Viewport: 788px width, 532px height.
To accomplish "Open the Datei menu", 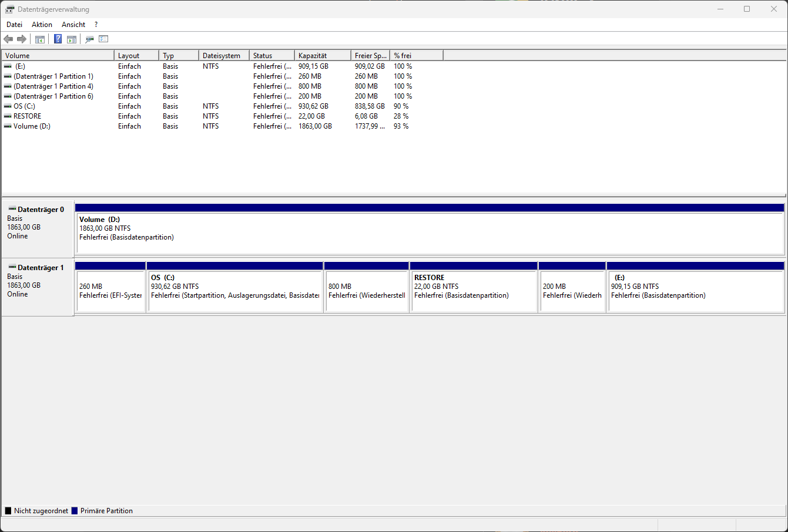I will tap(14, 24).
